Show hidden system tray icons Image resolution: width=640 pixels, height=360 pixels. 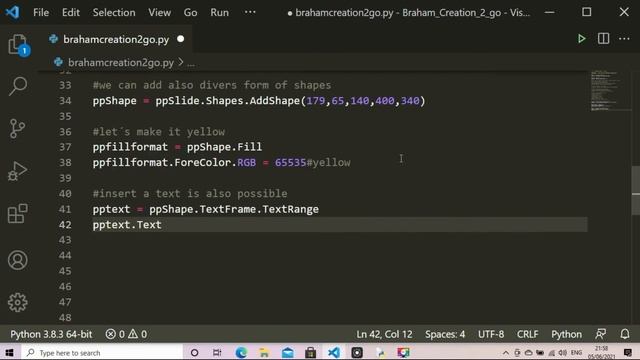[x=506, y=353]
